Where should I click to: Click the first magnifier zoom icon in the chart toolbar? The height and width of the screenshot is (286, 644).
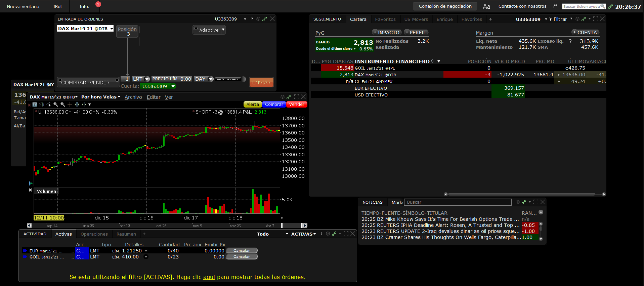click(56, 105)
